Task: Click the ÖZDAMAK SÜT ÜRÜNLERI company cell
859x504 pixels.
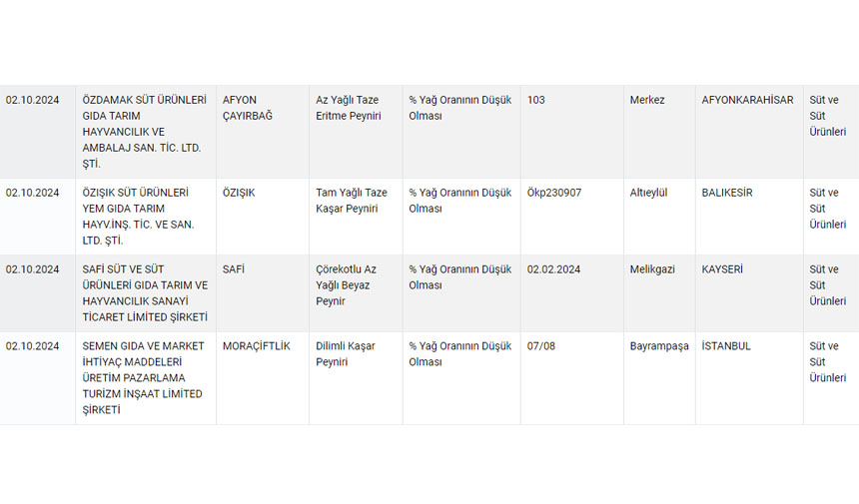Action: 144,132
